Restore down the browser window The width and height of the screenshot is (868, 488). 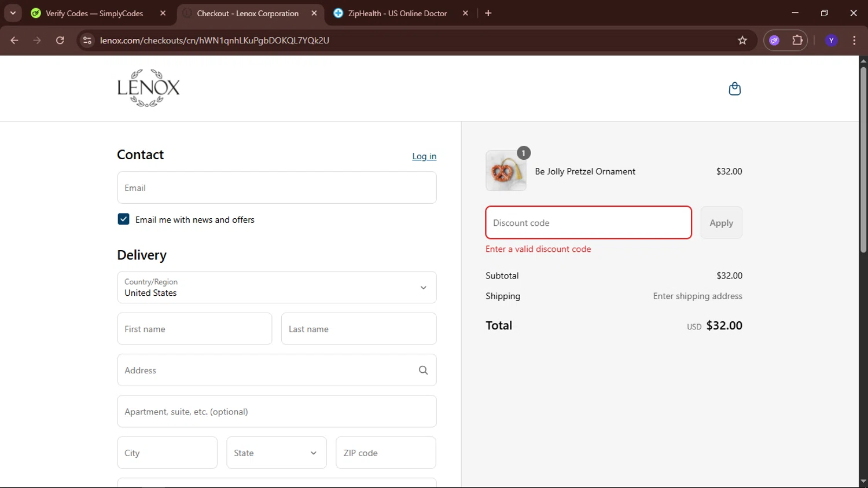click(x=824, y=13)
